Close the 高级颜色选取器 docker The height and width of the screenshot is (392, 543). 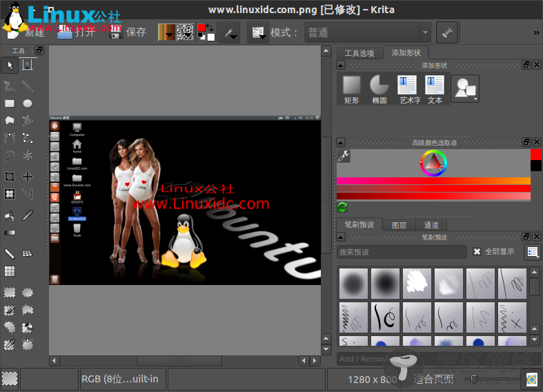(537, 142)
